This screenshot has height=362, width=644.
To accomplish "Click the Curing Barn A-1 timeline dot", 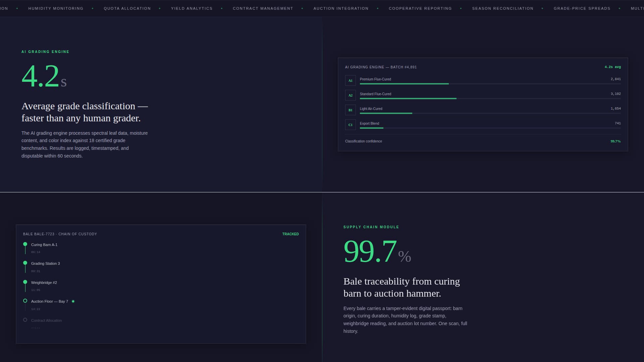I will [x=25, y=244].
